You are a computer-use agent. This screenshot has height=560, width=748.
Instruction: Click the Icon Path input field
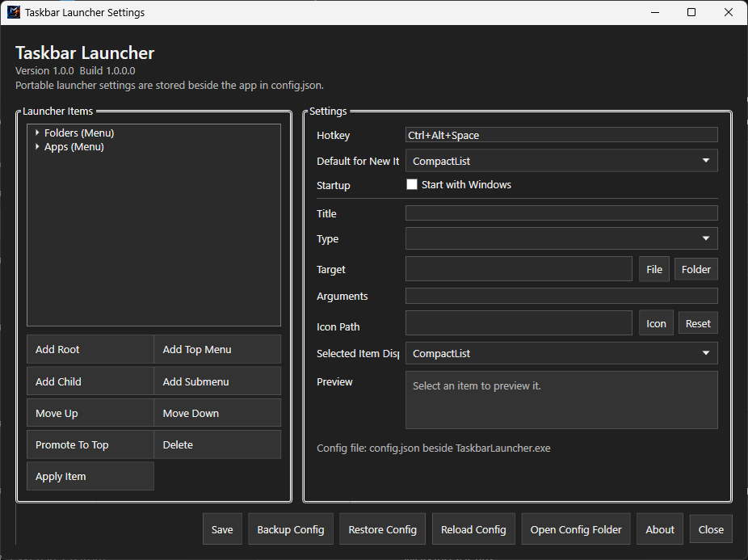519,323
